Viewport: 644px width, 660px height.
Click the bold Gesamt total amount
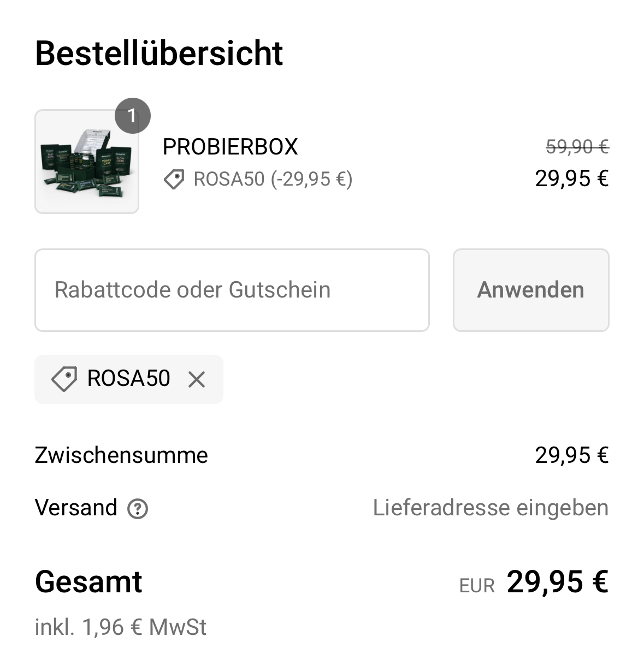[557, 581]
